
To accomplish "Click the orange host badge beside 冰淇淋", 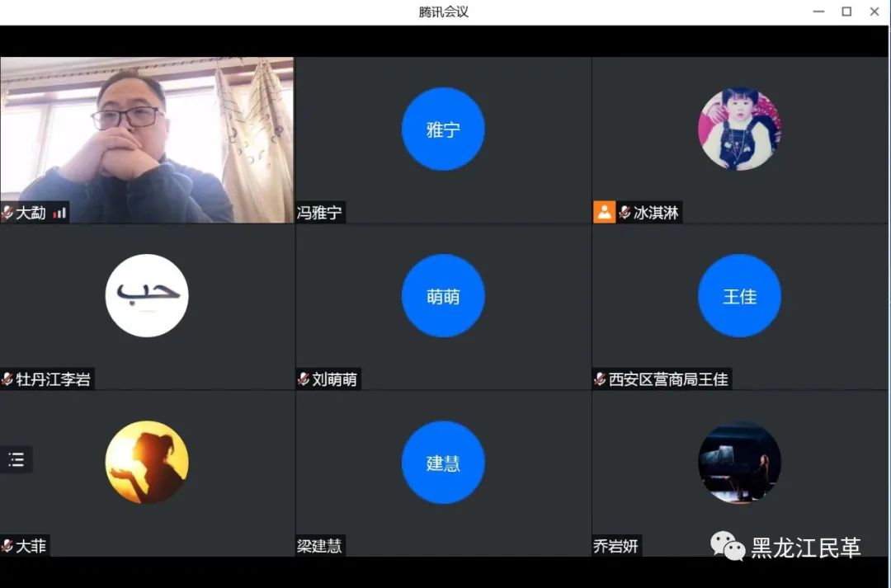I will 604,213.
